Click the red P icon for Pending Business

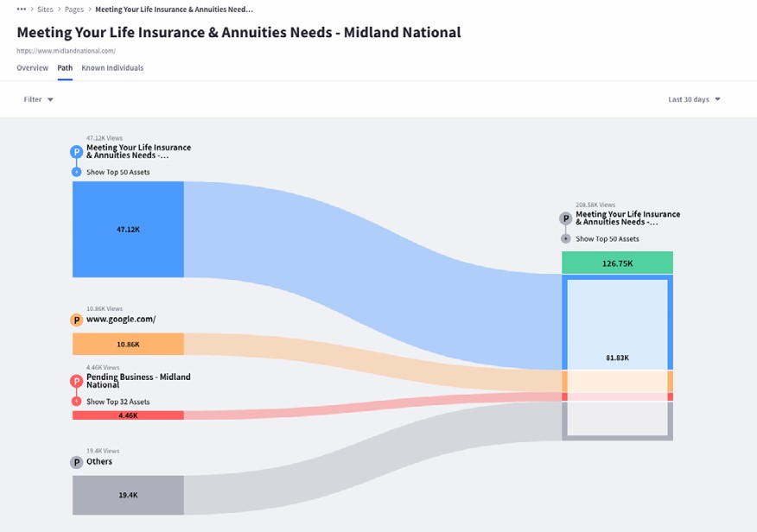76,381
